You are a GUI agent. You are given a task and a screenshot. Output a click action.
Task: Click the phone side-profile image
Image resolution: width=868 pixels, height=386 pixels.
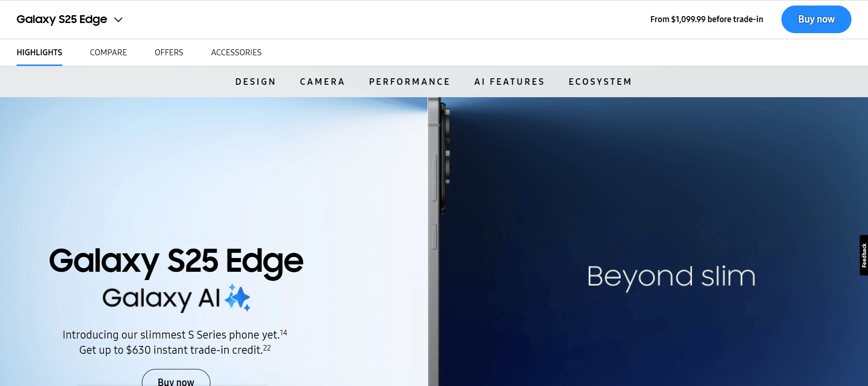click(x=438, y=241)
